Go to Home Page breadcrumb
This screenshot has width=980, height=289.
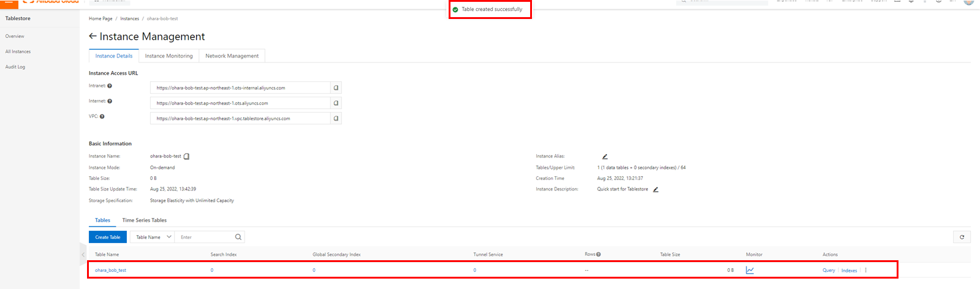[x=101, y=18]
